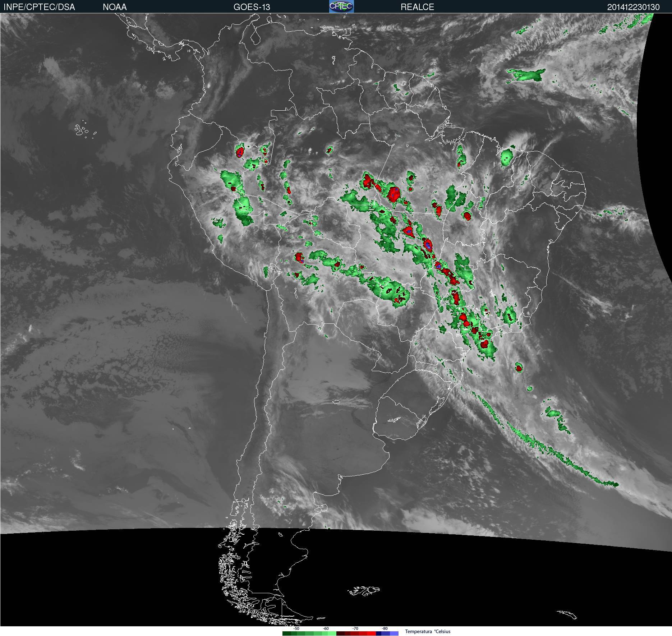The height and width of the screenshot is (636, 672).
Task: Click the bright red swatch on the legend
Action: pyautogui.click(x=372, y=633)
